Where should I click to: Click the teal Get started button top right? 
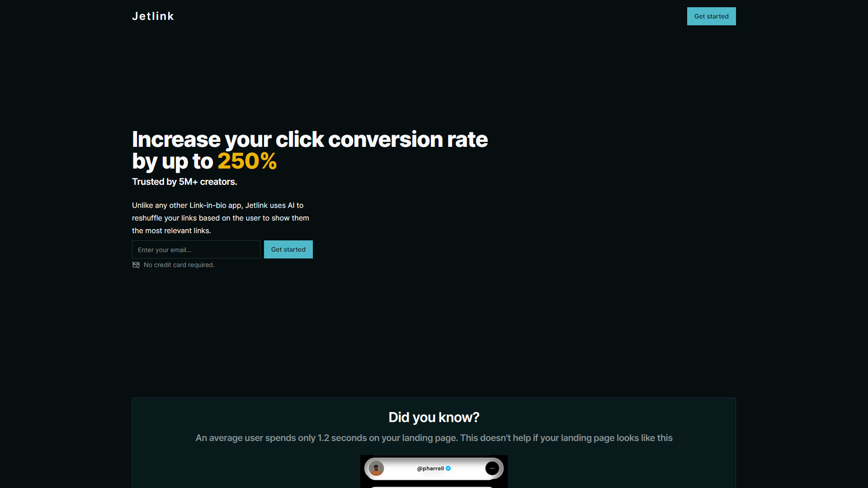point(711,16)
